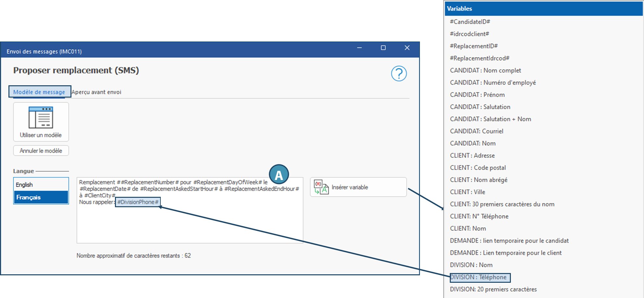Image resolution: width=644 pixels, height=298 pixels.
Task: Select the #CandidateID# variable entry
Action: point(470,22)
